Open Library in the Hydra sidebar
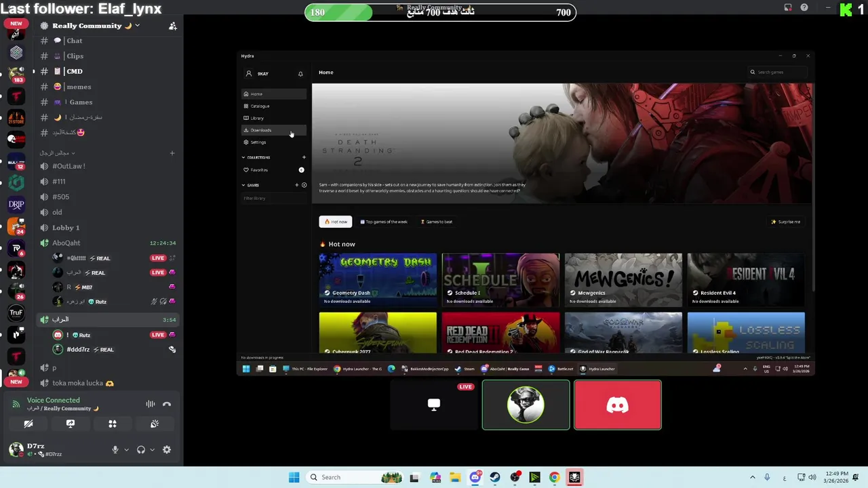868x488 pixels. (x=274, y=118)
